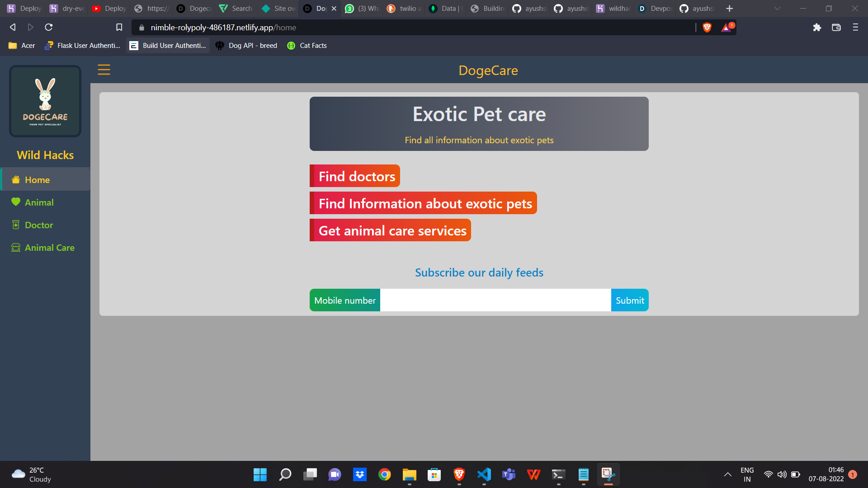Bookmark this page with bookmark icon
This screenshot has width=868, height=488.
(x=119, y=28)
